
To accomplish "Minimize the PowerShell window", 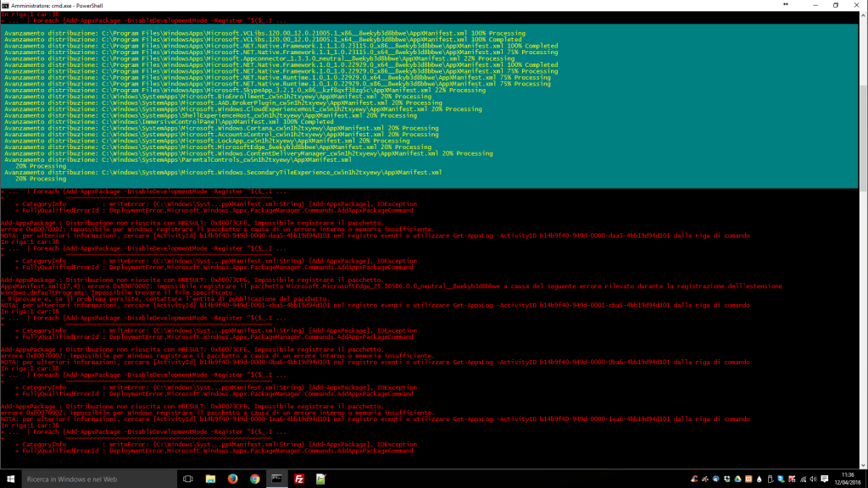I will [809, 4].
